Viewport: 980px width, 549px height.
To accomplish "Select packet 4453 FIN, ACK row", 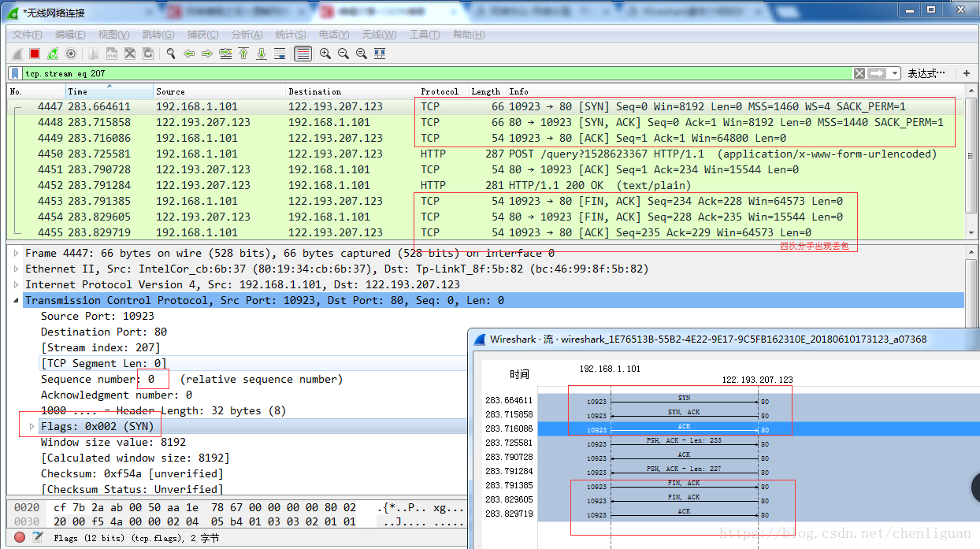I will pyautogui.click(x=485, y=201).
